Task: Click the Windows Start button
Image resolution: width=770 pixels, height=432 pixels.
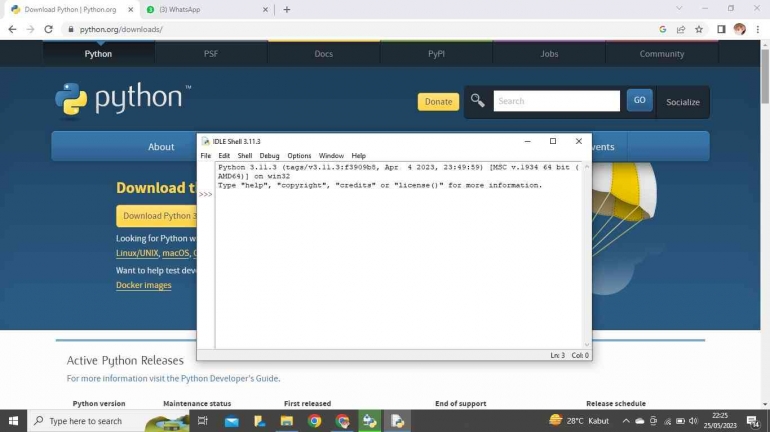Action: click(x=13, y=421)
